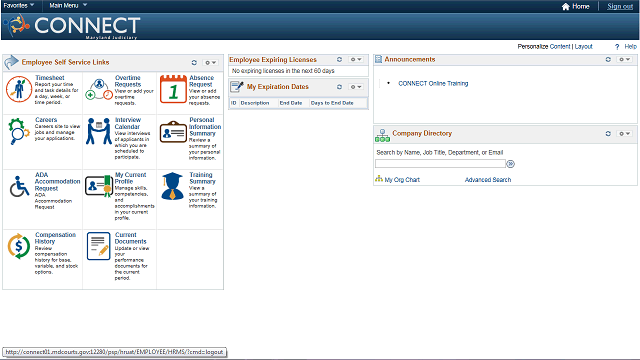Open Employee Self Service Links settings dropdown
This screenshot has width=640, height=360.
tap(211, 62)
